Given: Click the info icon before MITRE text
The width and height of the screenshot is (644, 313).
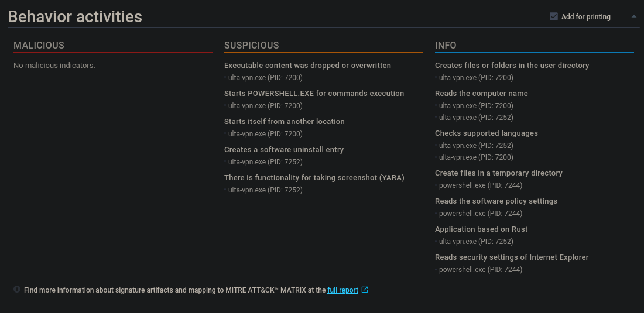Looking at the screenshot, I should (17, 289).
